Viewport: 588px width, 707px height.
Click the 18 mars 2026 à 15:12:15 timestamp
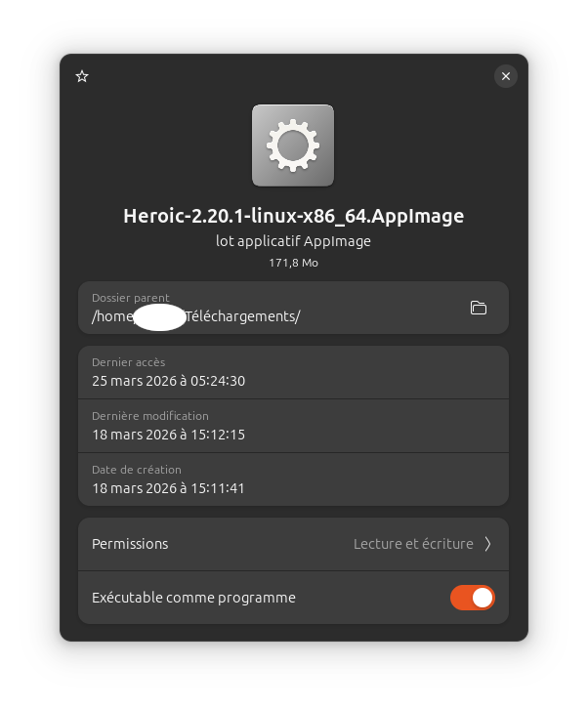coord(169,435)
